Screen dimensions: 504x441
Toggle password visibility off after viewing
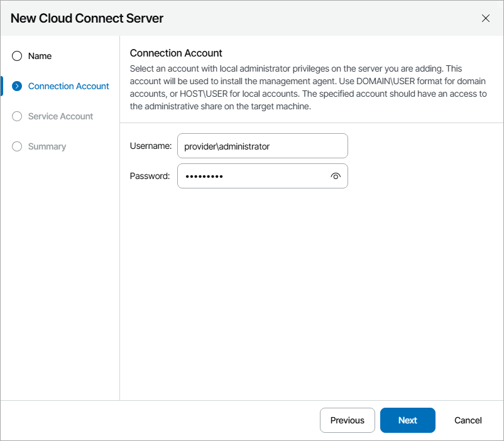[336, 176]
